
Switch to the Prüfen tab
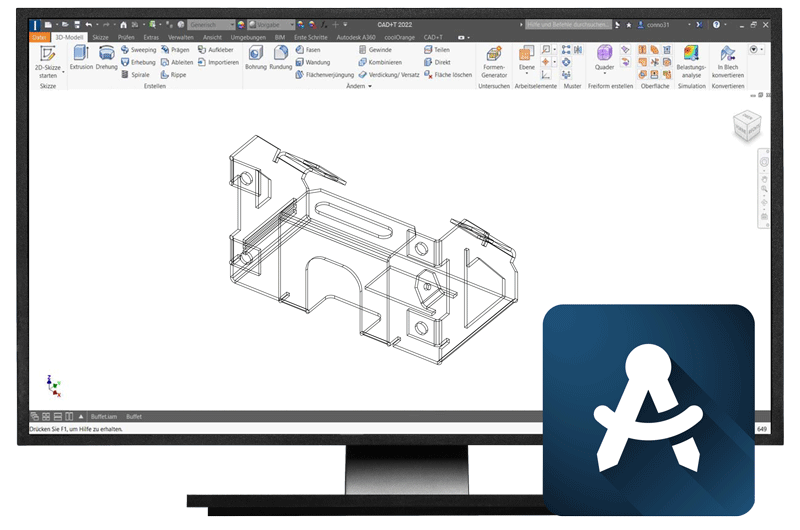point(126,37)
